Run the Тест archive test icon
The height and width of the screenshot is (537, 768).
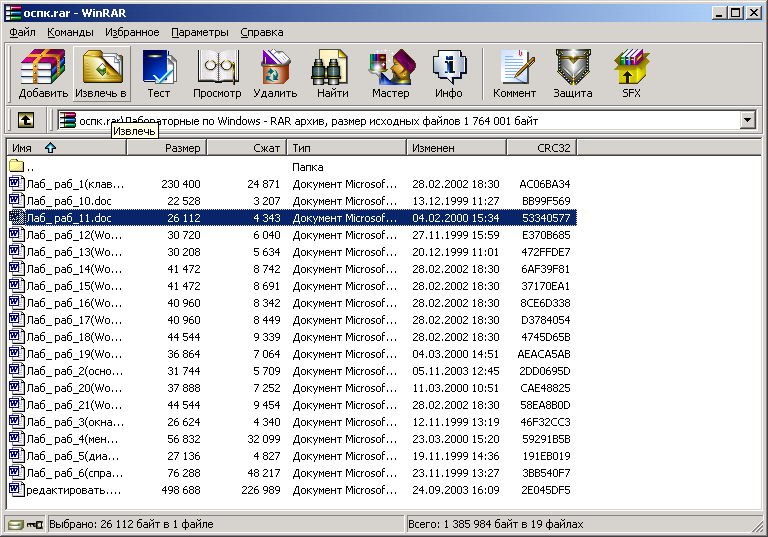[x=159, y=74]
